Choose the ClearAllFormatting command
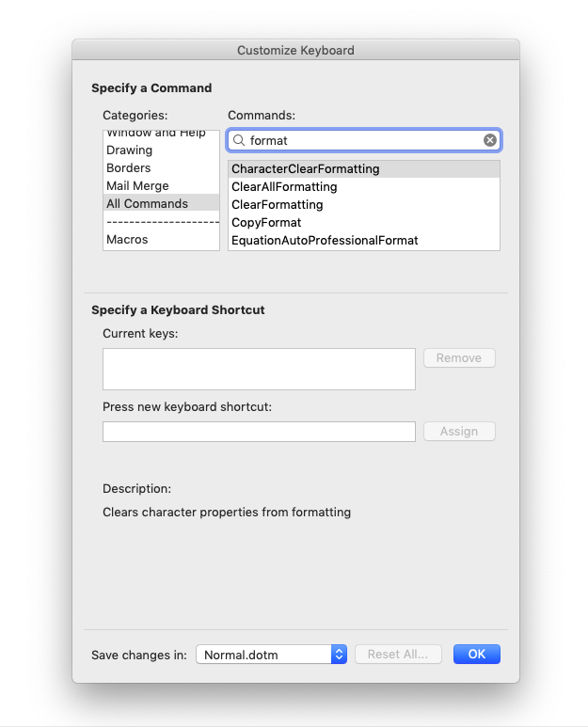This screenshot has height=727, width=588. click(363, 187)
